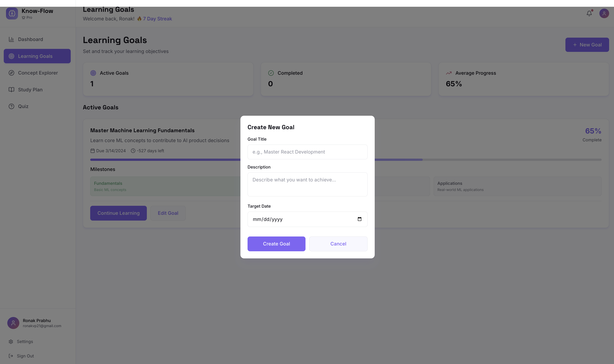Click the Completed checkmark circle icon
614x364 pixels.
271,73
